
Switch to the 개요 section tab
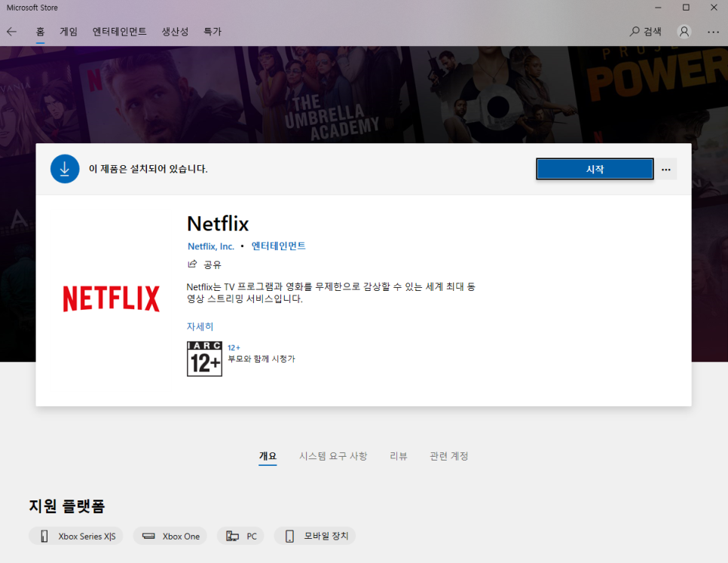[268, 456]
